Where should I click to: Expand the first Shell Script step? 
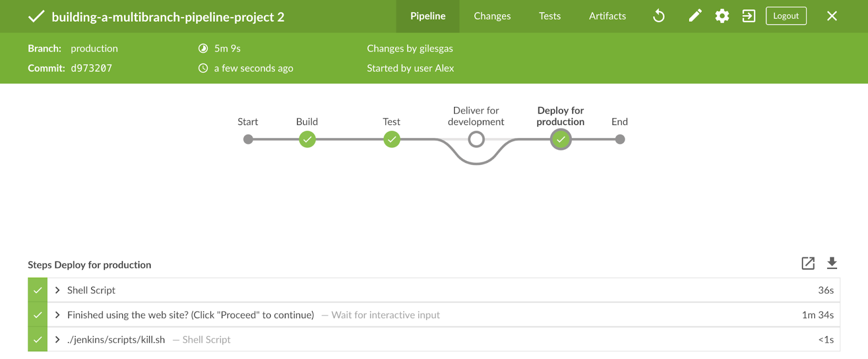pyautogui.click(x=58, y=290)
